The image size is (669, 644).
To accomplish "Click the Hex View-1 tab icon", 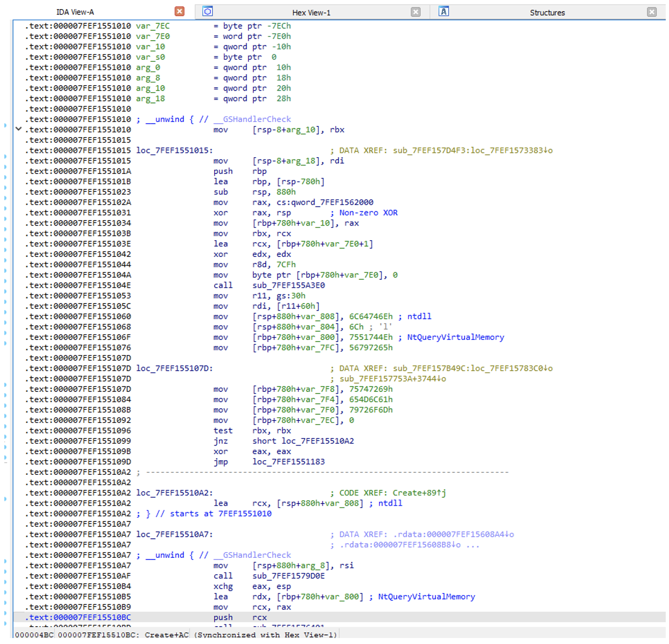I will (x=208, y=11).
